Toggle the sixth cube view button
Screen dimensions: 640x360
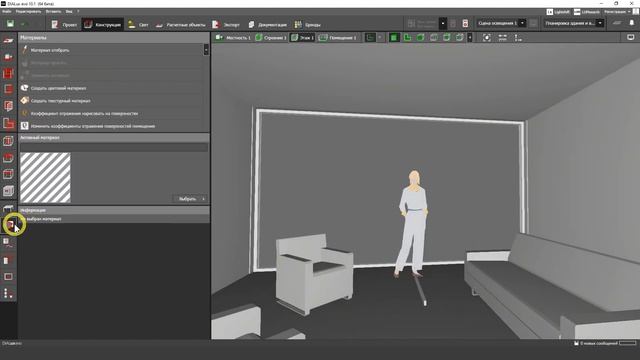[x=460, y=38]
